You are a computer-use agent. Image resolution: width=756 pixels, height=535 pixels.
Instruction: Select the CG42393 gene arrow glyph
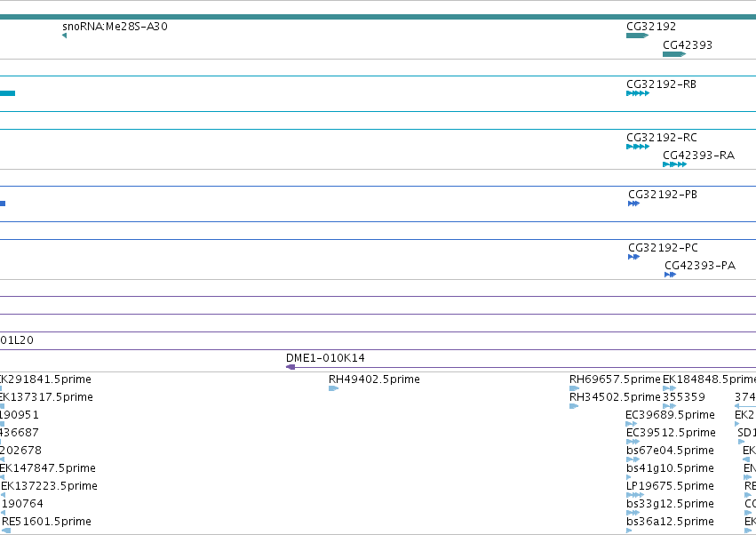coord(674,54)
